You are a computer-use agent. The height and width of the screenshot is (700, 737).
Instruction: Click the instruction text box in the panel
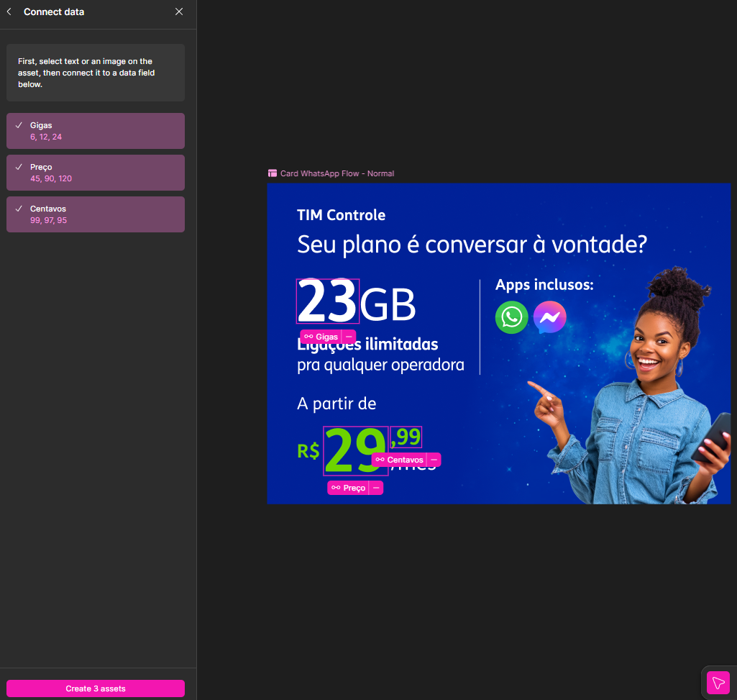96,73
